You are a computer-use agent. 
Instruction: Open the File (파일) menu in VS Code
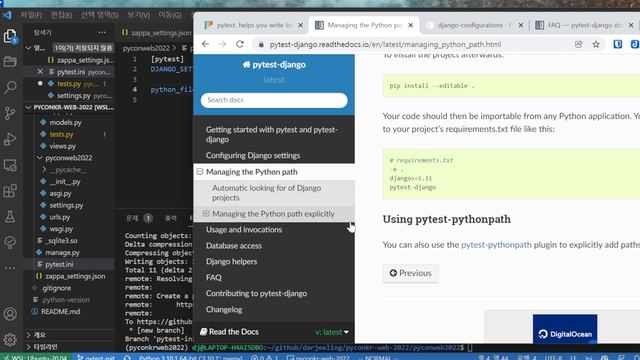[x=31, y=16]
